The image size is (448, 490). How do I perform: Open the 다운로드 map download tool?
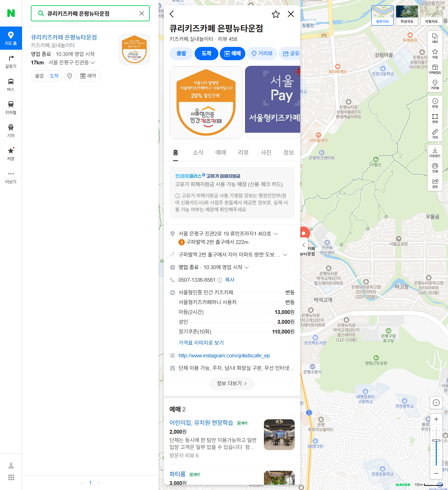coord(435,152)
